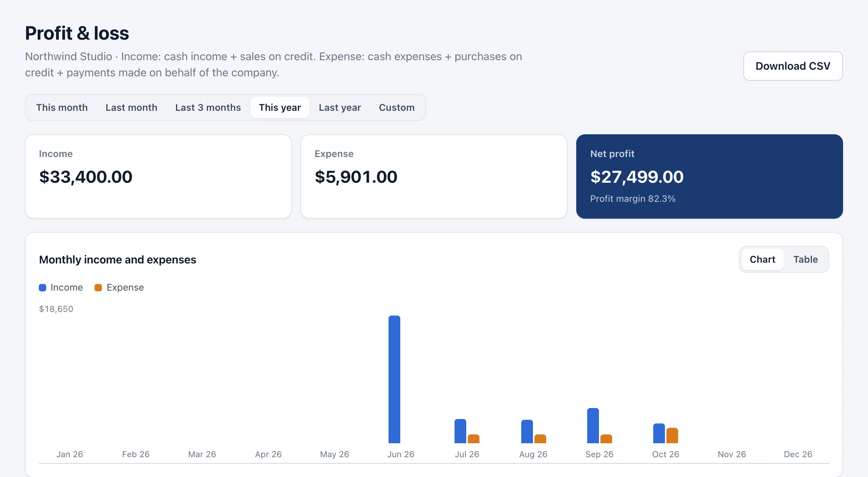Show the Chart view
Image resolution: width=868 pixels, height=477 pixels.
click(x=762, y=259)
